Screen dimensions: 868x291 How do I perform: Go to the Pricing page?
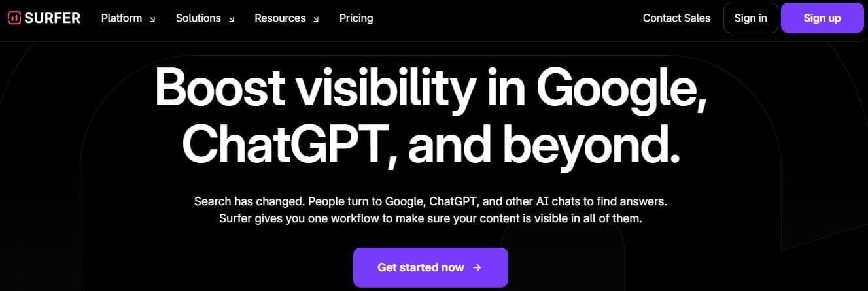(x=356, y=18)
